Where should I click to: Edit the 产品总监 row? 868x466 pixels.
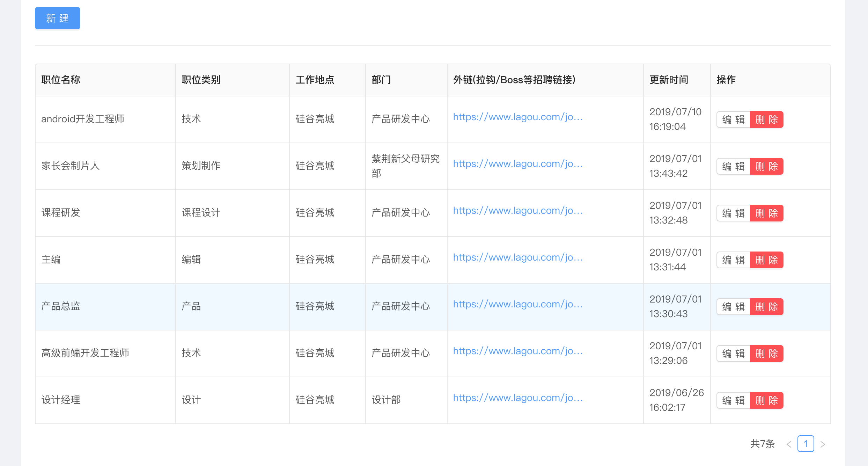tap(733, 307)
